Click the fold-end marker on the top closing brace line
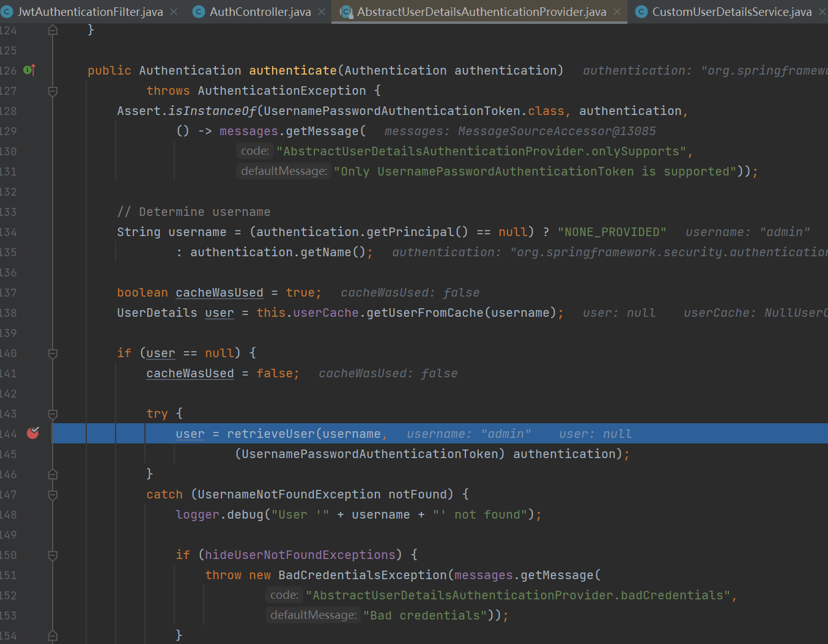This screenshot has width=828, height=644. click(x=53, y=30)
